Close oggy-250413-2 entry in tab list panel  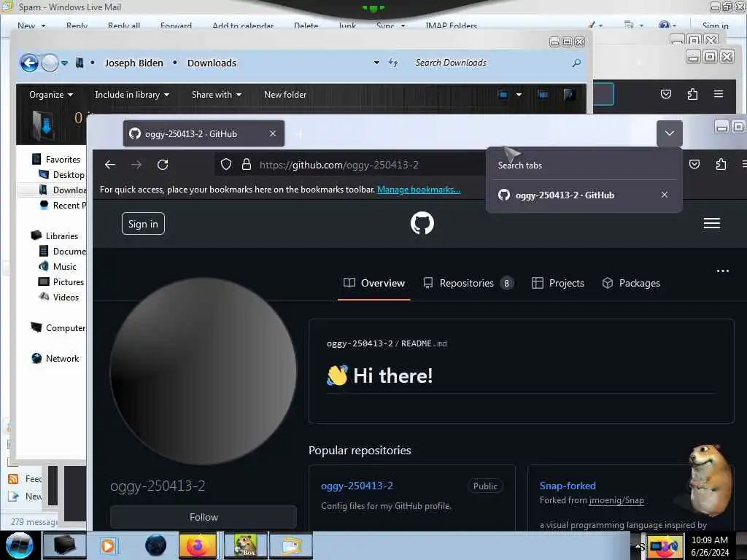[665, 195]
